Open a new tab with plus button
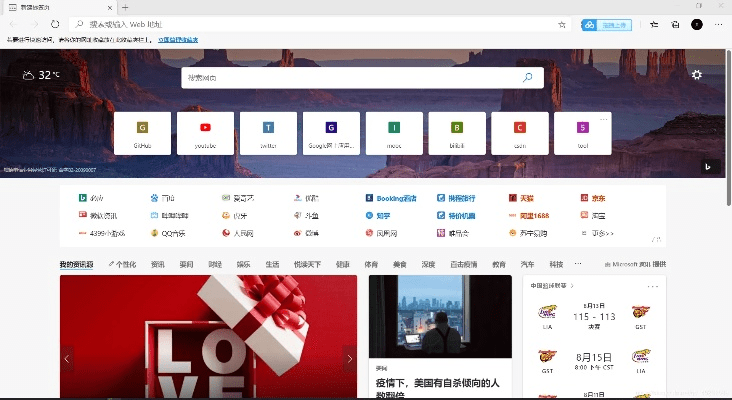Viewport: 732px width, 400px height. (125, 7)
